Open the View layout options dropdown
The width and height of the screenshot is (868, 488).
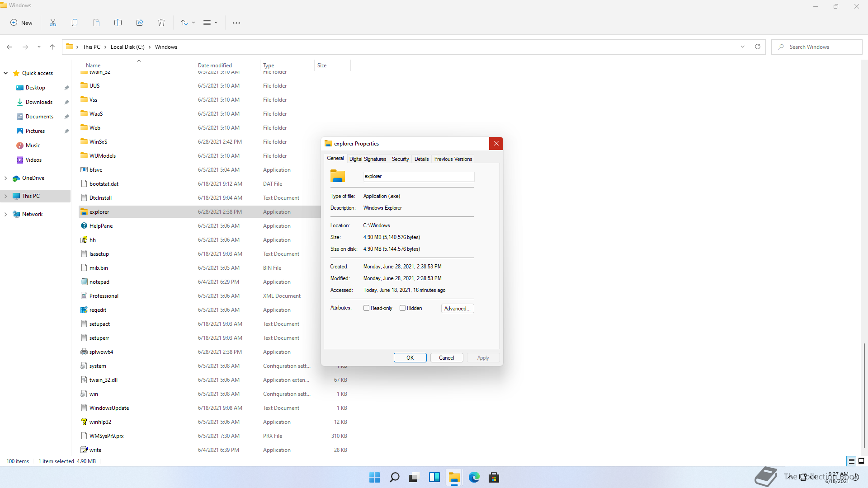211,23
